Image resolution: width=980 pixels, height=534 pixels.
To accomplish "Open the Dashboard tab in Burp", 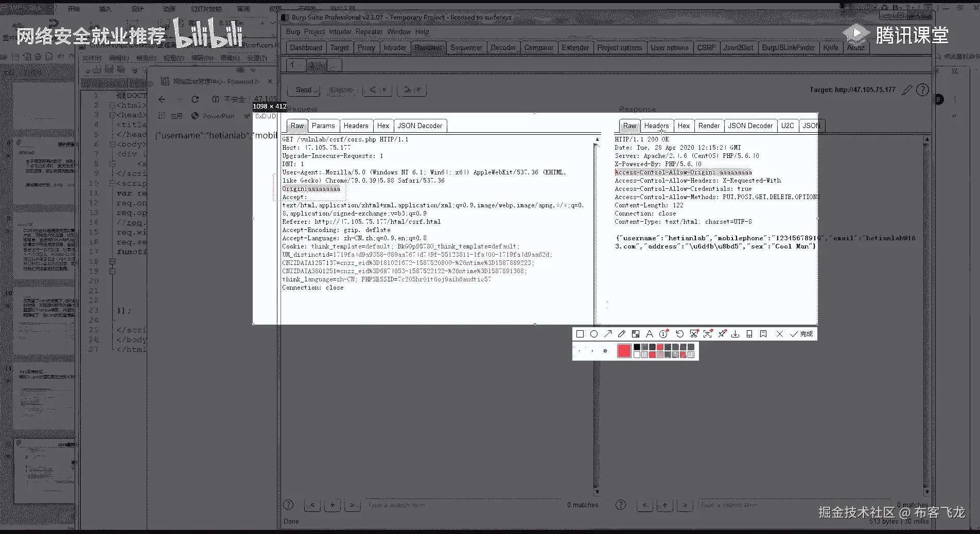I will 306,47.
